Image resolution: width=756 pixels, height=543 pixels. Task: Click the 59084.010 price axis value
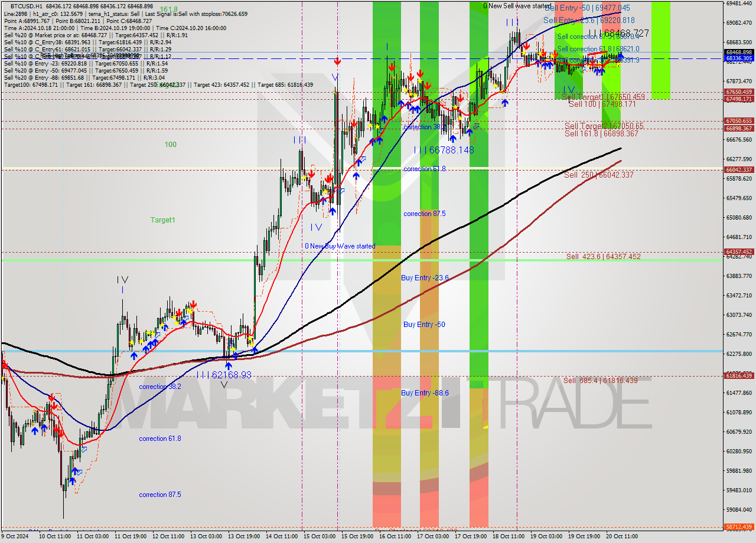[738, 510]
